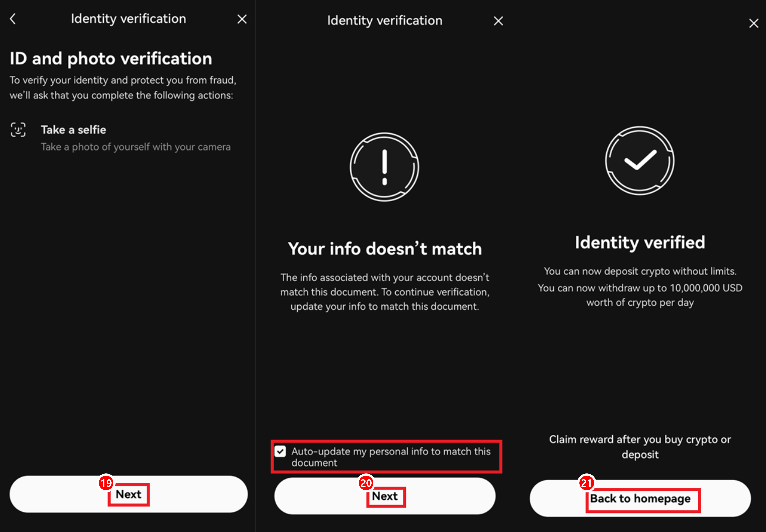This screenshot has height=532, width=766.
Task: Click the face-scan selfie icon
Action: tap(18, 130)
